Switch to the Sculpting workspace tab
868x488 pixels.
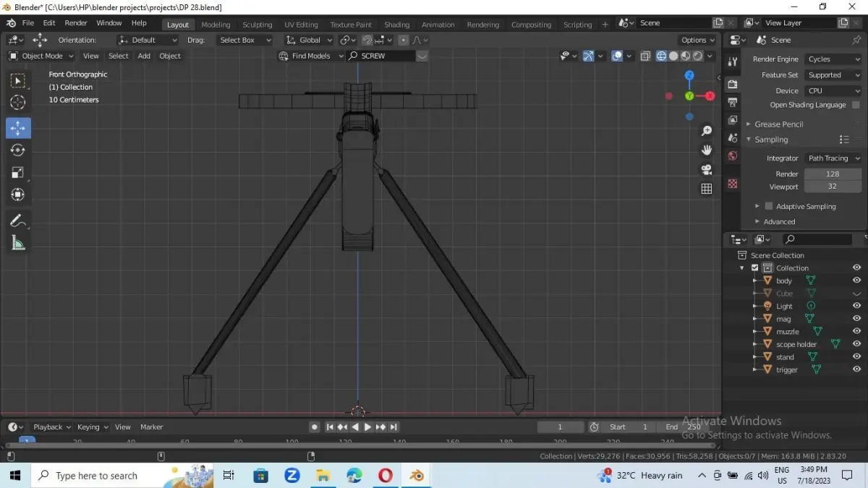pos(258,25)
